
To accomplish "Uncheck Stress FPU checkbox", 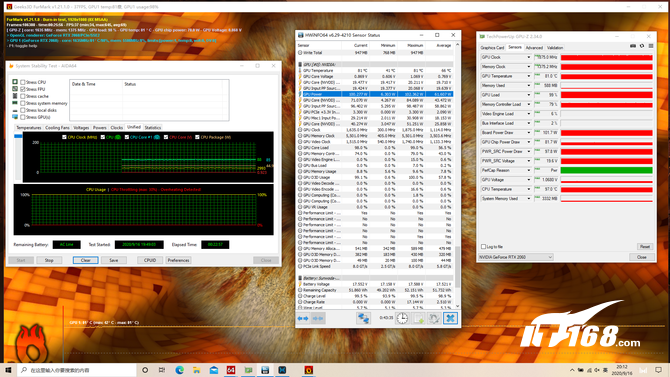I will (23, 89).
